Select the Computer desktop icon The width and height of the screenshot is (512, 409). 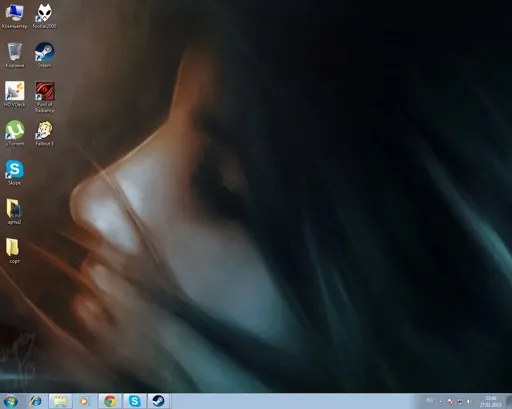tap(14, 16)
